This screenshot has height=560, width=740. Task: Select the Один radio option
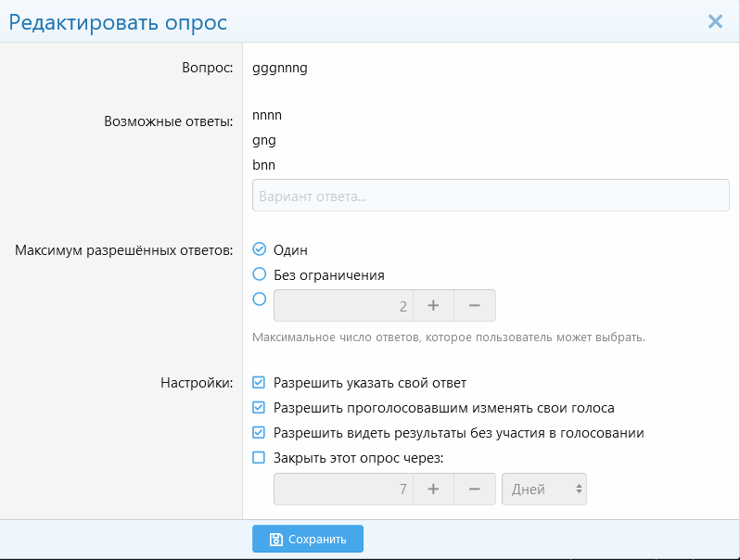(259, 248)
